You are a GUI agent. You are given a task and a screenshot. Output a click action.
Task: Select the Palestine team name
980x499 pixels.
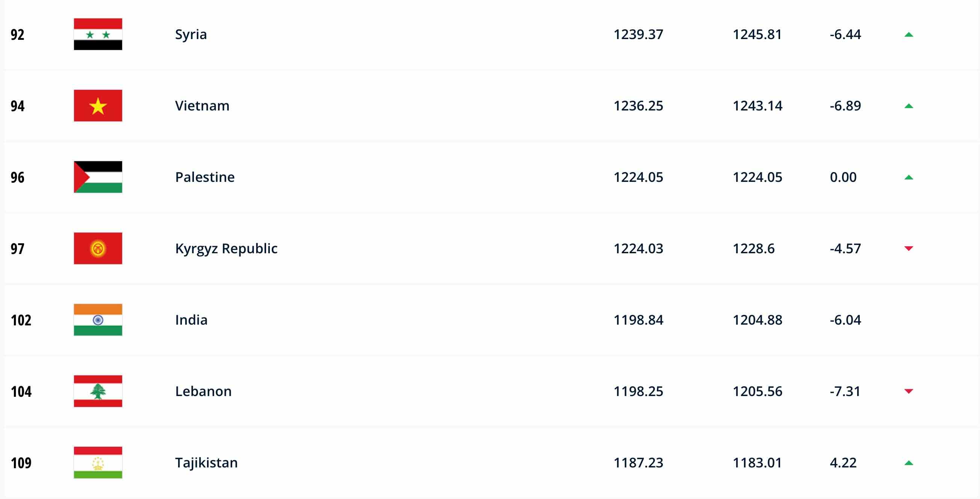[205, 177]
